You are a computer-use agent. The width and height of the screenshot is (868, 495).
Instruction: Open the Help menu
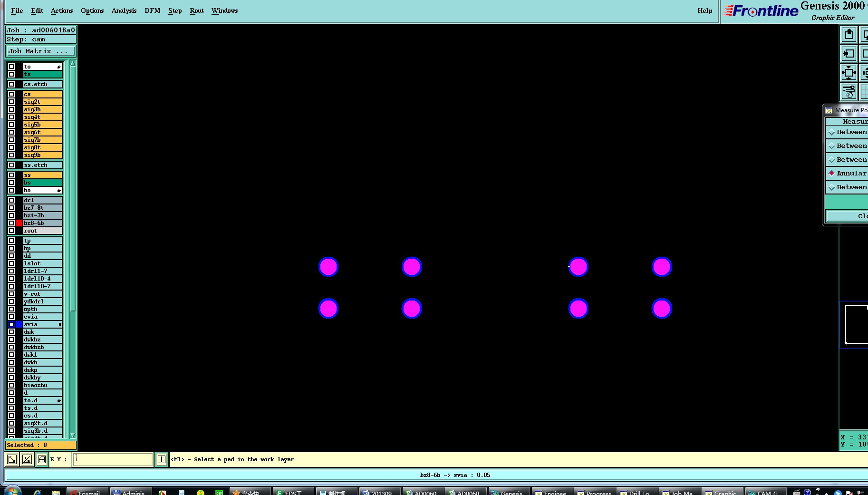[x=704, y=10]
